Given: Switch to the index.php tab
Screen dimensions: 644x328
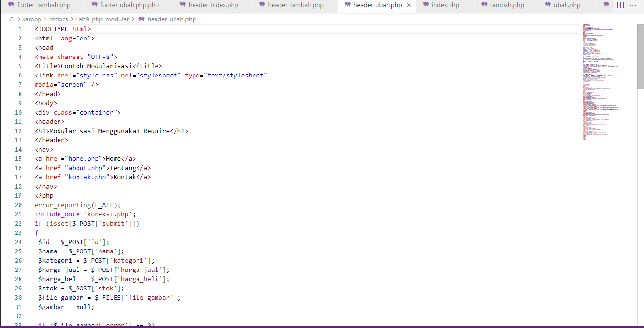Looking at the screenshot, I should [x=445, y=6].
